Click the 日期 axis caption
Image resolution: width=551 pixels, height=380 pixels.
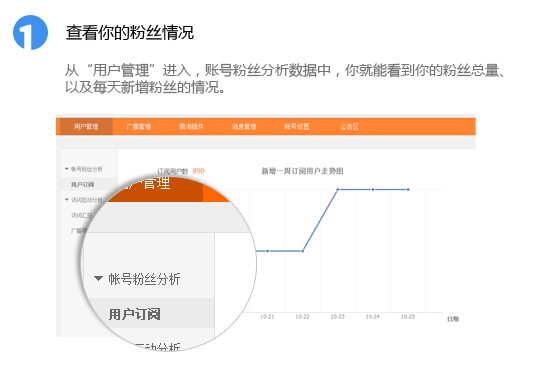pos(453,319)
